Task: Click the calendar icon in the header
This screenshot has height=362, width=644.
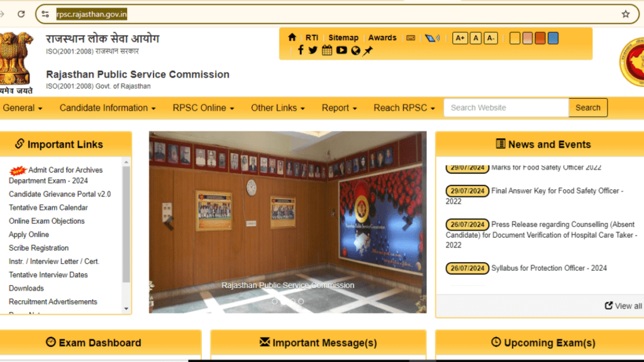Action: pyautogui.click(x=327, y=49)
